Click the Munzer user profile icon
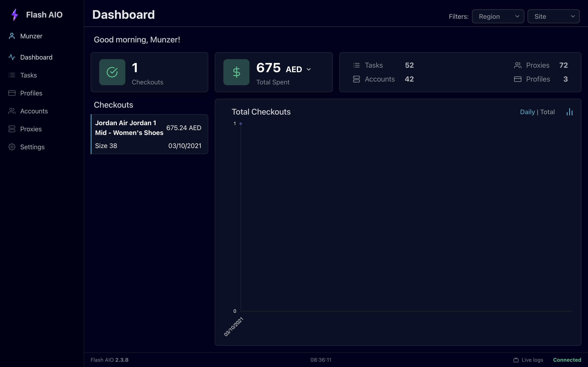The height and width of the screenshot is (367, 588). pos(12,36)
